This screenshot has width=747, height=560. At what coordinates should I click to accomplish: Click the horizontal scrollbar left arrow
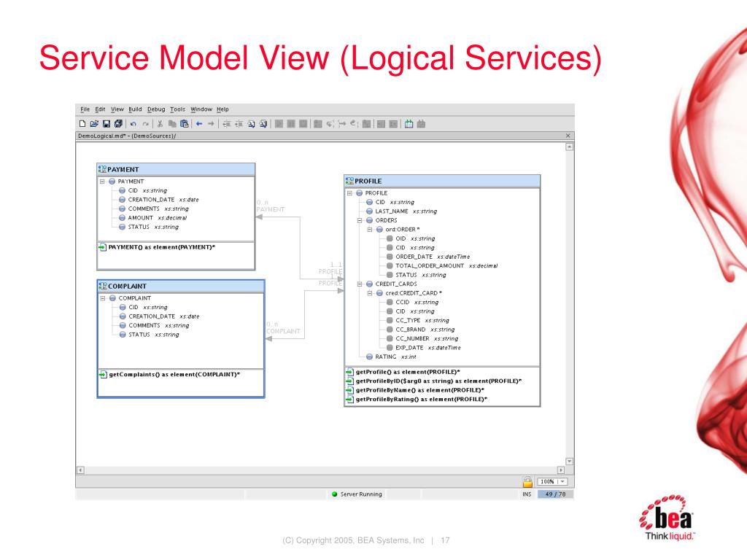tap(80, 470)
